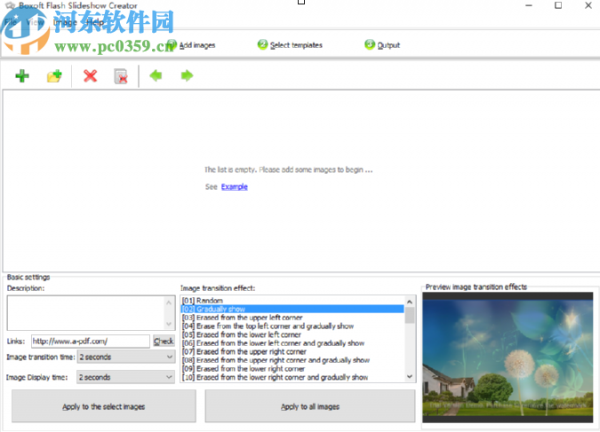This screenshot has width=600, height=432.
Task: Click Apply to the select images button
Action: pos(104,406)
